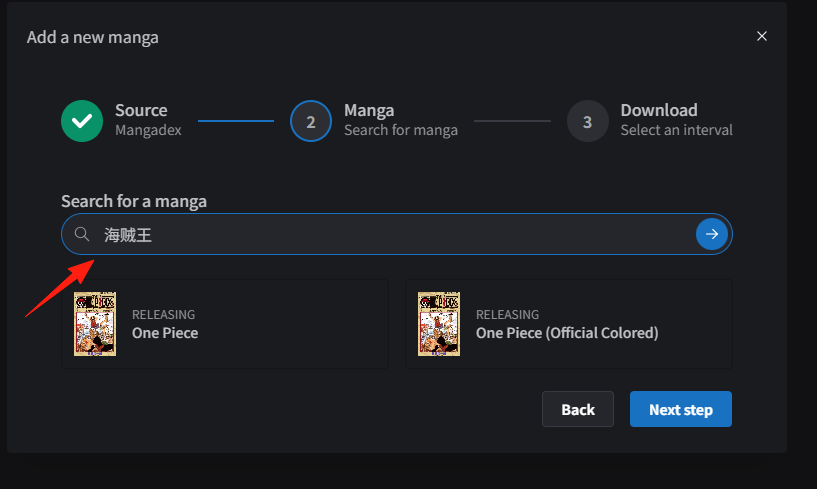Click the magnifying glass search icon
817x489 pixels.
[82, 234]
